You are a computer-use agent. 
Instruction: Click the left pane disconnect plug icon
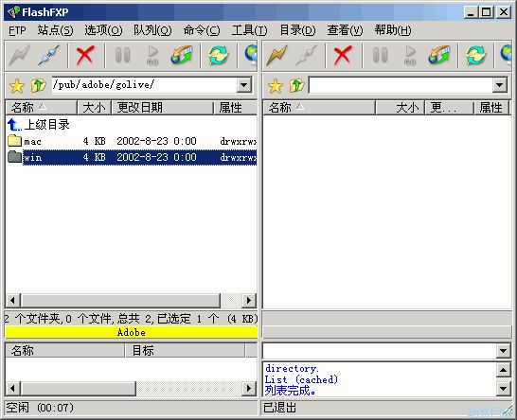(x=49, y=55)
